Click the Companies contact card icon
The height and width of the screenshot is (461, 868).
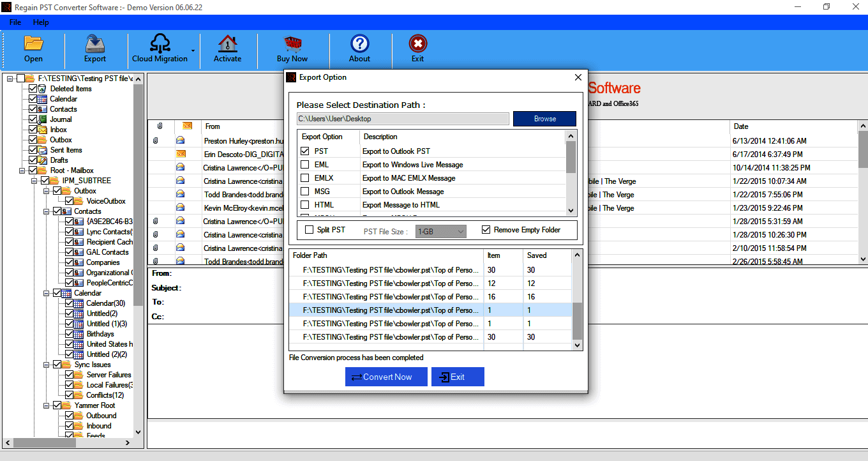click(79, 262)
